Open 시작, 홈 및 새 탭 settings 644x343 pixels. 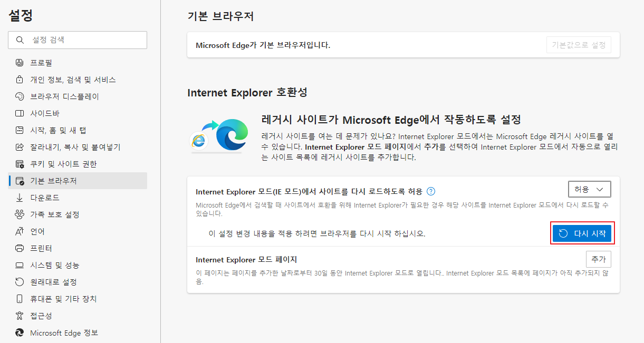coord(78,130)
